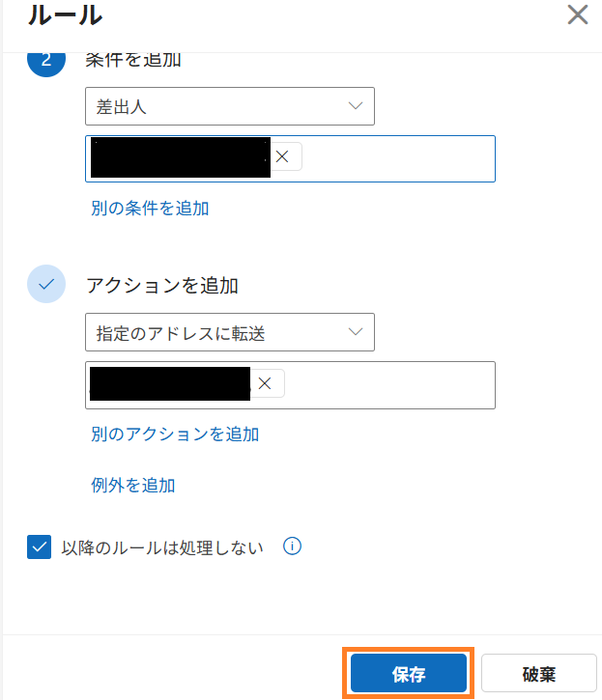The height and width of the screenshot is (700, 602).
Task: Remove the forwarding address chip
Action: pyautogui.click(x=265, y=383)
